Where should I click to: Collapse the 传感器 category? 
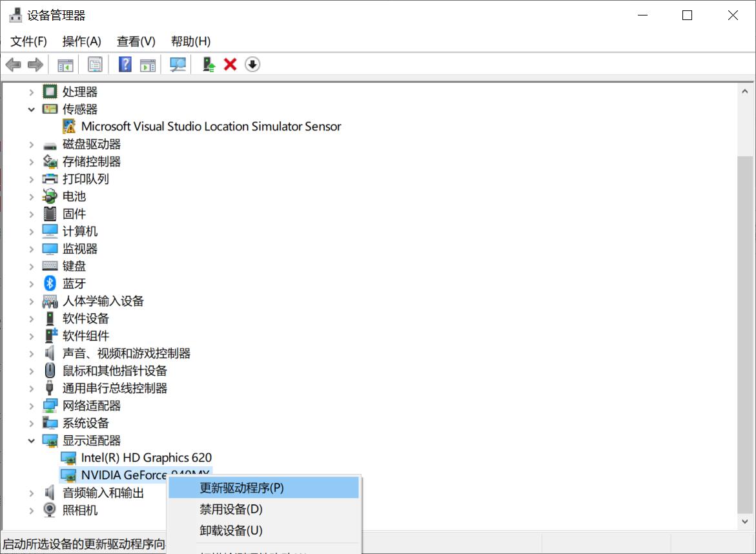(x=31, y=109)
